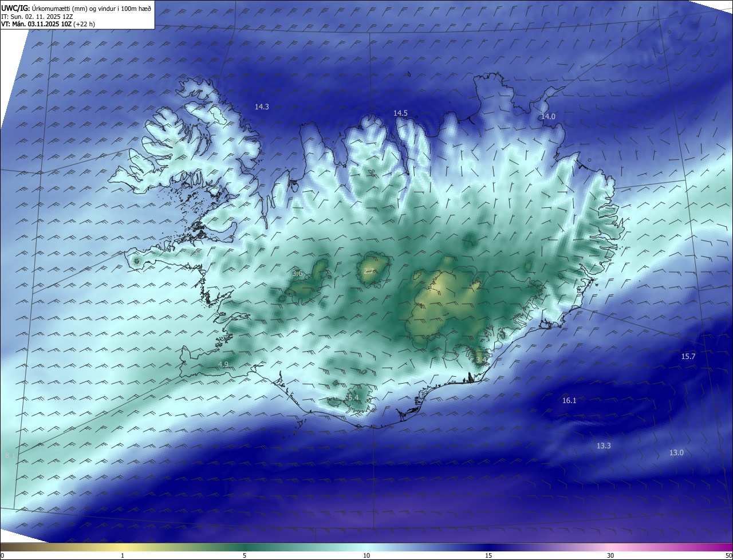Click the colorbar tick label '5'
733x560 pixels.
(x=245, y=555)
